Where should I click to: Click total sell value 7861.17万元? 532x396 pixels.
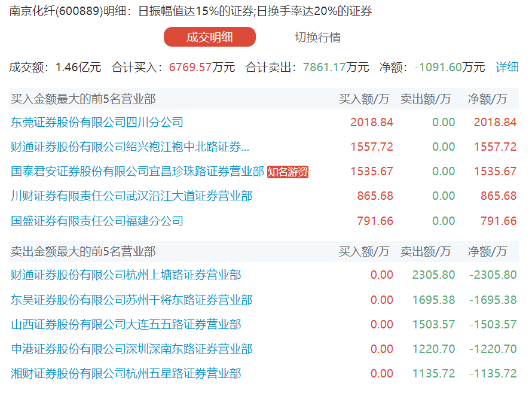pyautogui.click(x=336, y=67)
